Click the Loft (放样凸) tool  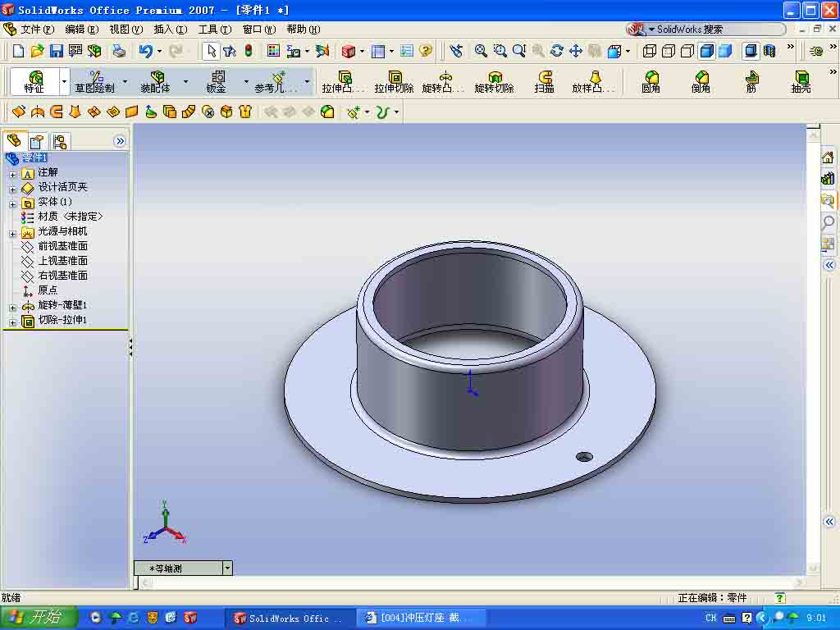(594, 82)
